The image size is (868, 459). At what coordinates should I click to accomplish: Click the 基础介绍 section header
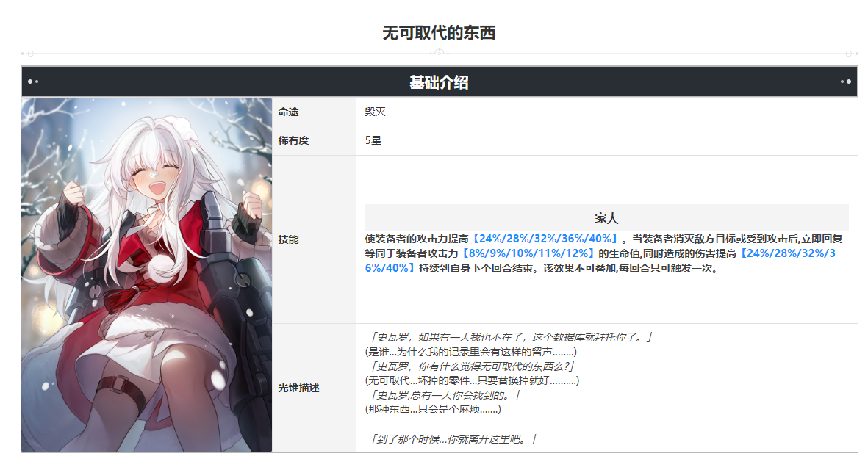[439, 82]
